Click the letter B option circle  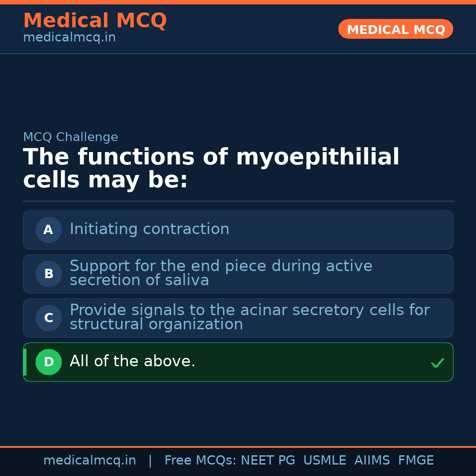[x=48, y=274]
